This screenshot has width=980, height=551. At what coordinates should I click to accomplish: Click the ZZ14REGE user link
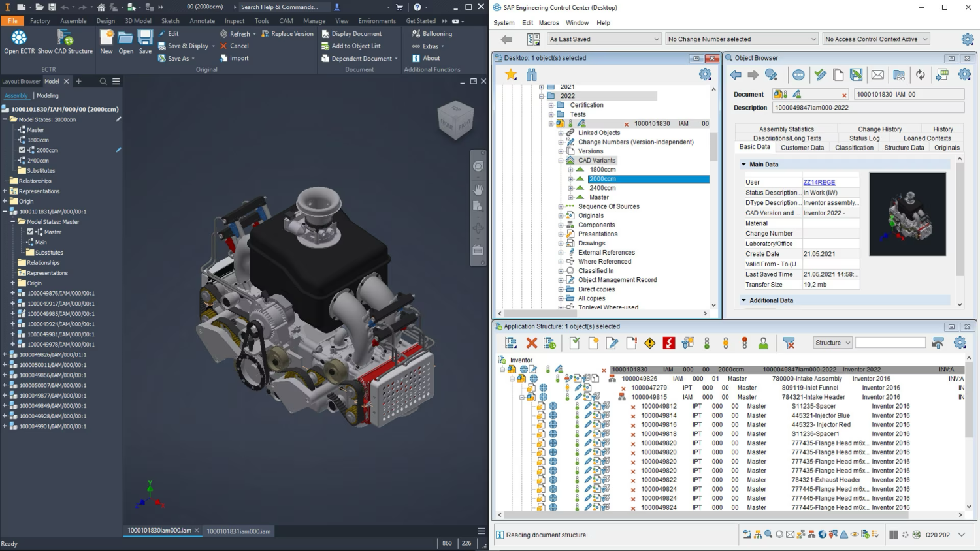coord(819,182)
